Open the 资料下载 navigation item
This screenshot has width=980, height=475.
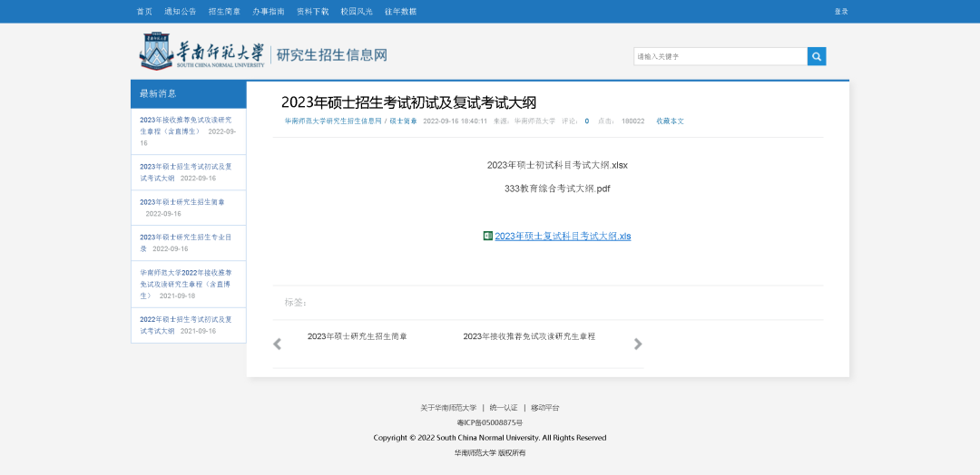(312, 11)
